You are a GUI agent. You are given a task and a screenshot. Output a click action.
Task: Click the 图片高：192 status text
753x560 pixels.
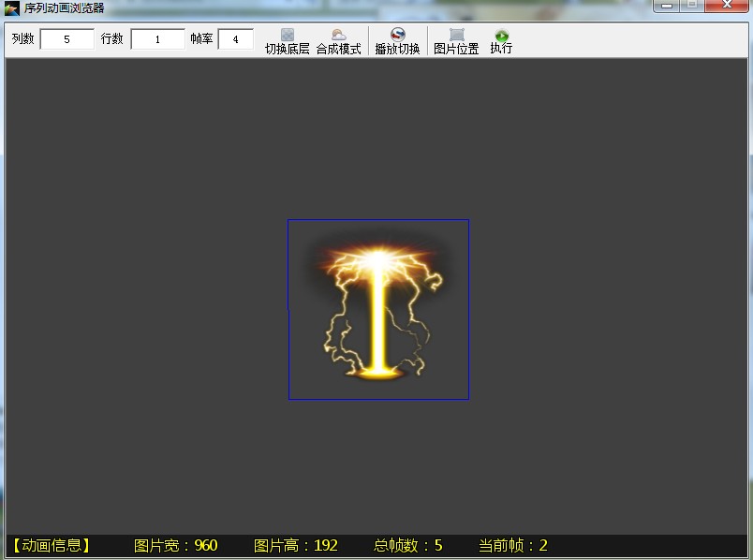[296, 546]
